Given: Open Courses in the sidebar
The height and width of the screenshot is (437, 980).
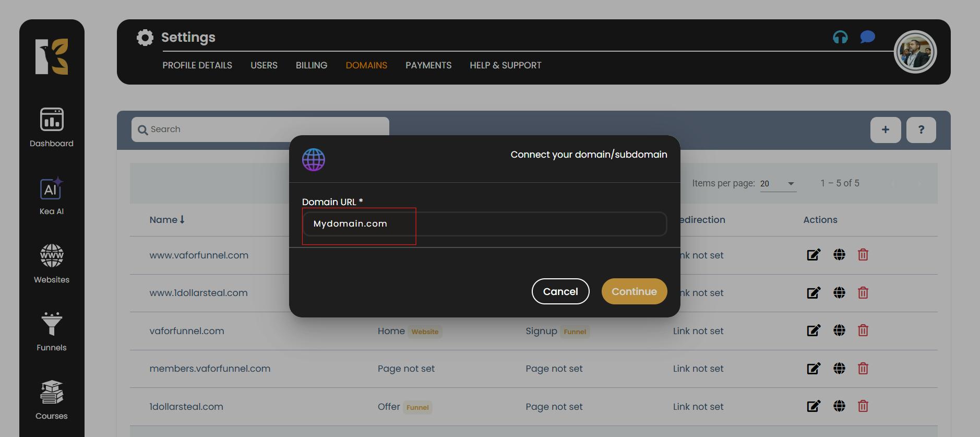Looking at the screenshot, I should click(x=52, y=399).
